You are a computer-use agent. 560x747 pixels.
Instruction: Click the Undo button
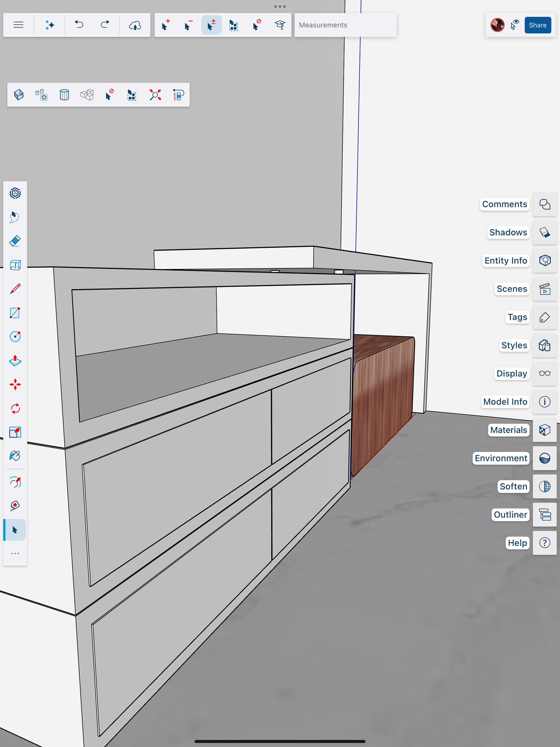tap(79, 25)
